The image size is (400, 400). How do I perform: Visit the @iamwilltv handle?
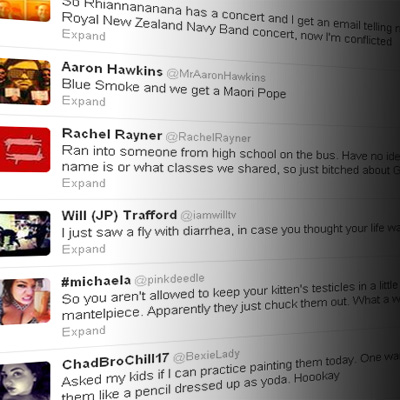pos(208,215)
